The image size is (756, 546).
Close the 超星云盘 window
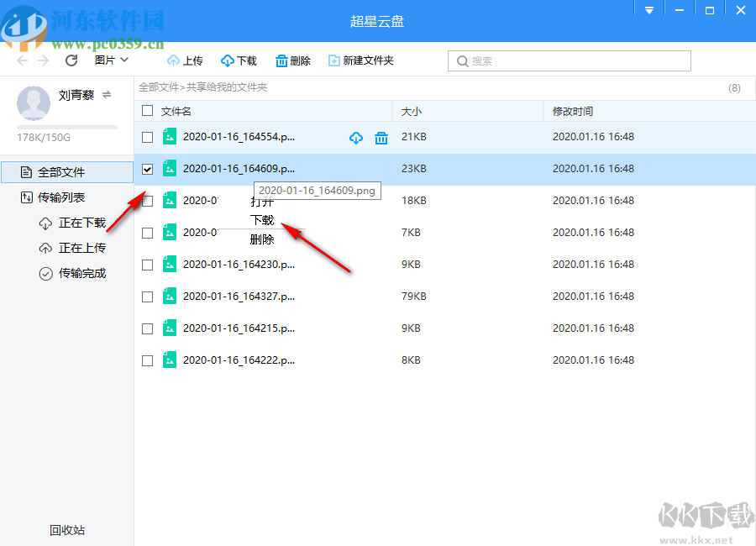[741, 10]
